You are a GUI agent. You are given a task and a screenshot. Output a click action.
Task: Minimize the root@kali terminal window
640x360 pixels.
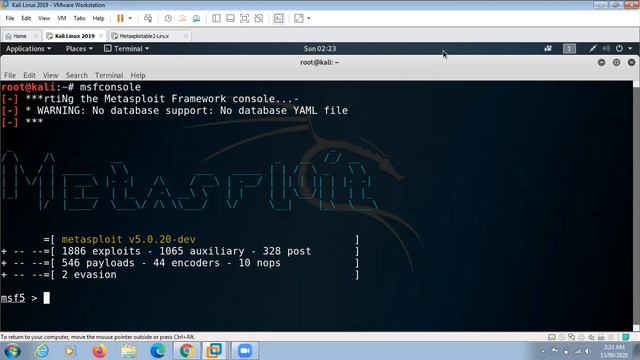coord(601,62)
